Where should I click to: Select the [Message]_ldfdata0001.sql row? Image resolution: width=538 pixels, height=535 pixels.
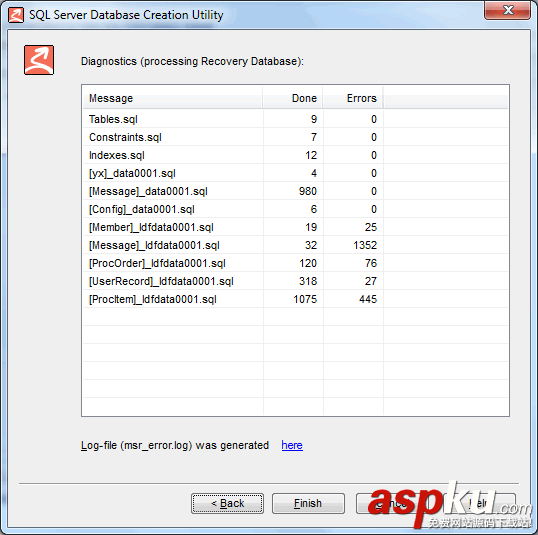295,245
